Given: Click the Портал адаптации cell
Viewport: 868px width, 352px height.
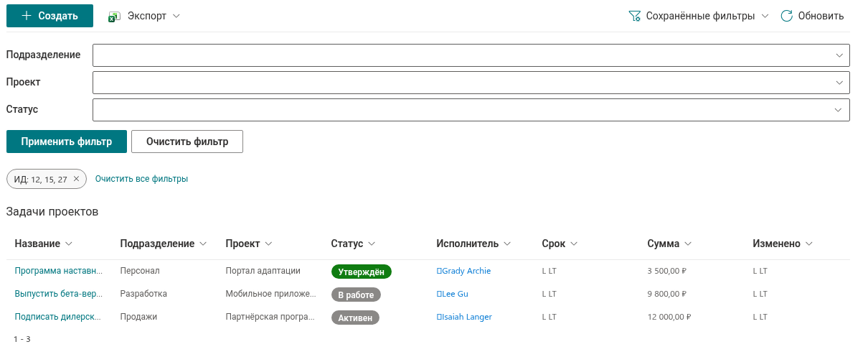Looking at the screenshot, I should click(x=263, y=271).
